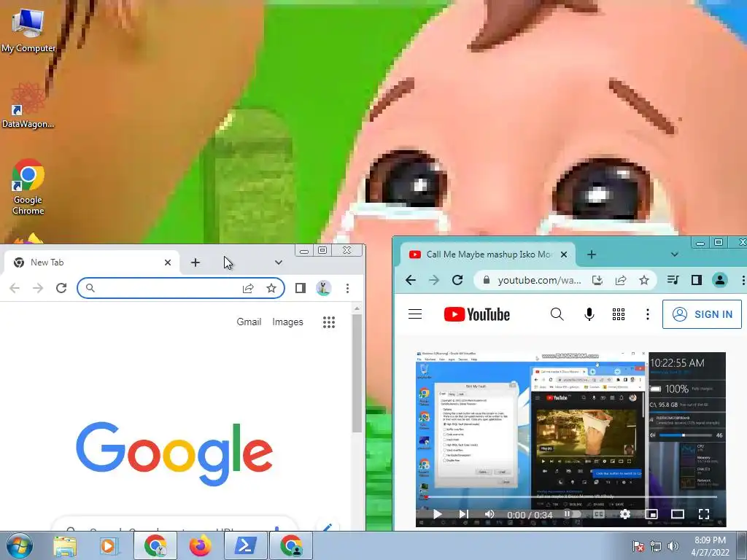The image size is (747, 560).
Task: Click install app icon in YouTube omnibox
Action: tap(597, 280)
